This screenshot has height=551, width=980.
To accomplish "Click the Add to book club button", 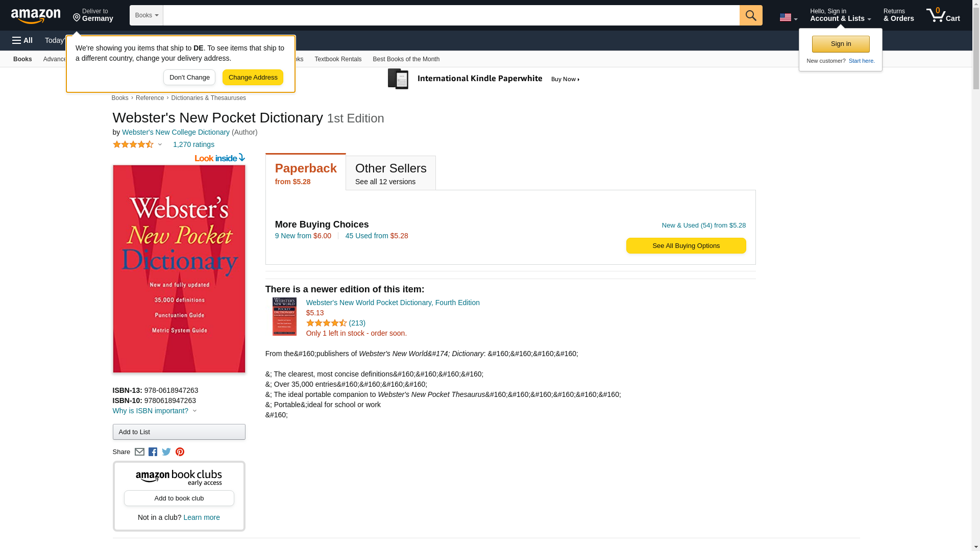I will click(x=179, y=498).
